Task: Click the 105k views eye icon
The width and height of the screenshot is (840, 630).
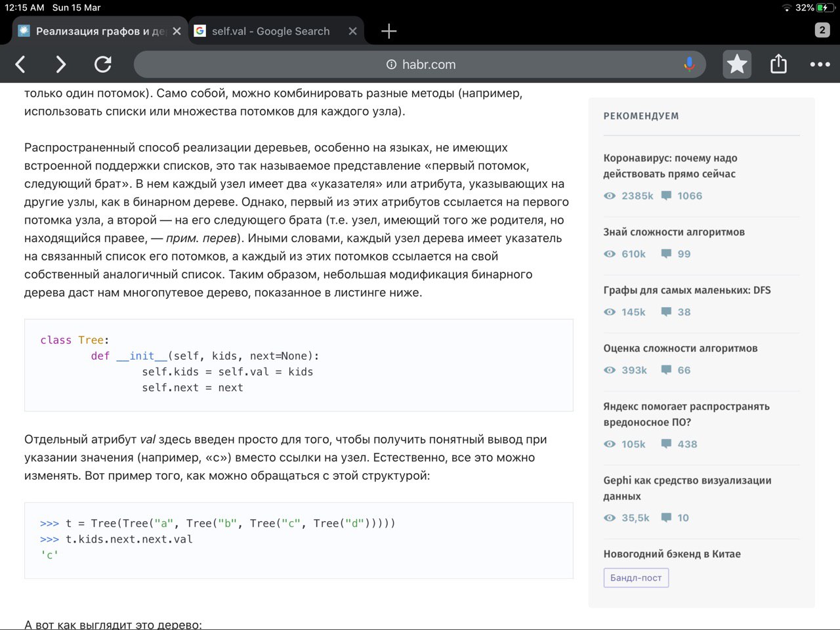Action: (610, 444)
